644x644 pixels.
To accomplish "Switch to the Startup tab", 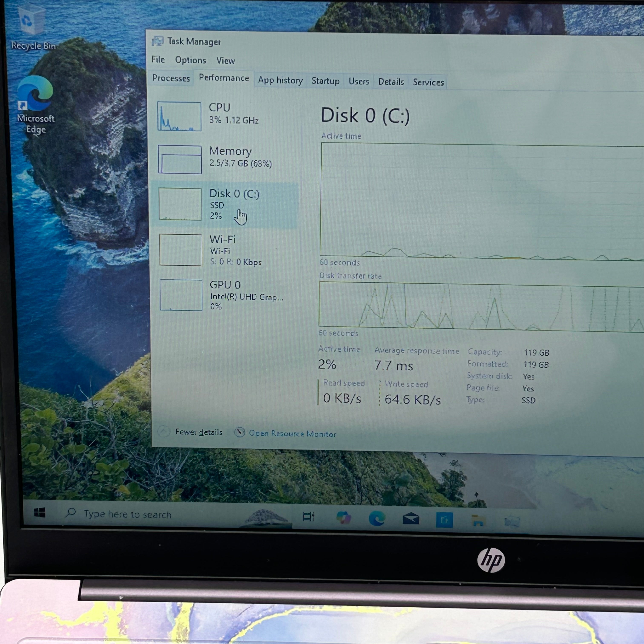I will pos(325,81).
